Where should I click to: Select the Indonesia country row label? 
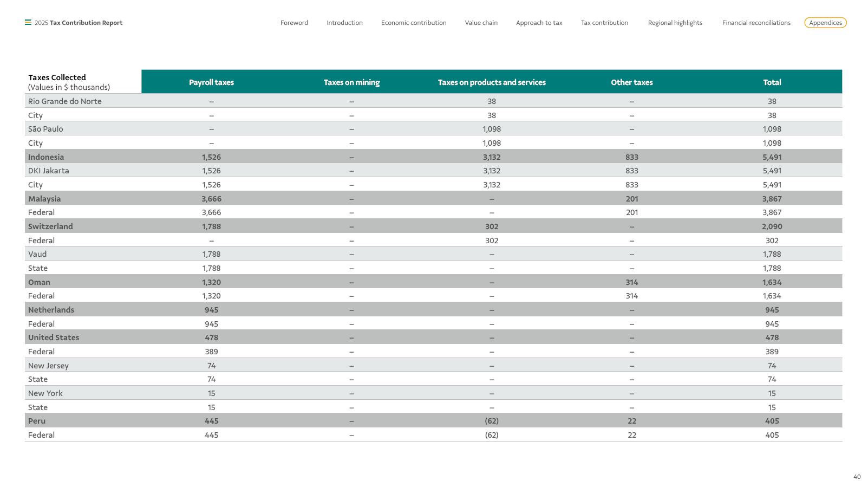point(46,157)
